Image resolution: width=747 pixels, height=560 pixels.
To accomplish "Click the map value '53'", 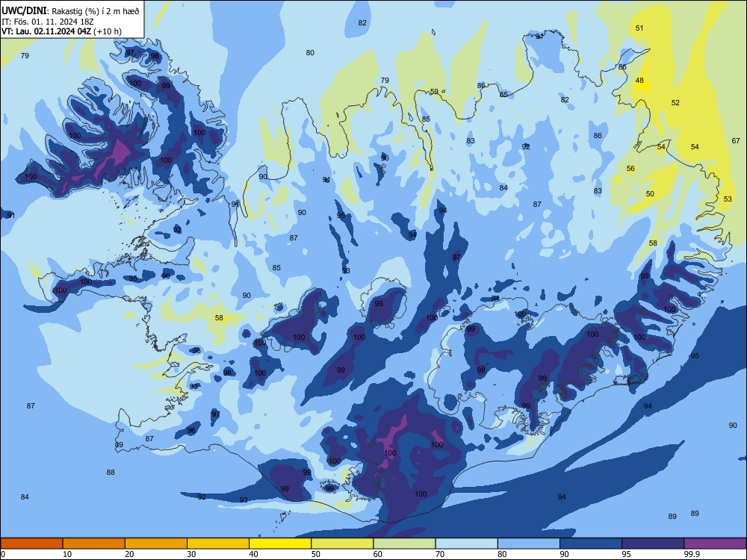I will pos(728,199).
